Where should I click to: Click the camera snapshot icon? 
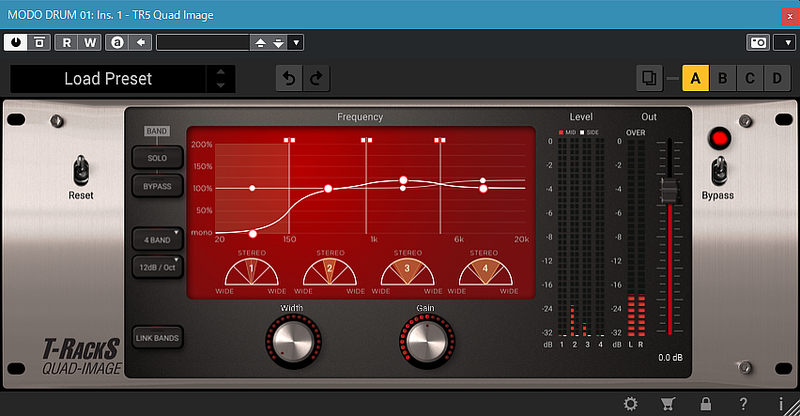(758, 42)
